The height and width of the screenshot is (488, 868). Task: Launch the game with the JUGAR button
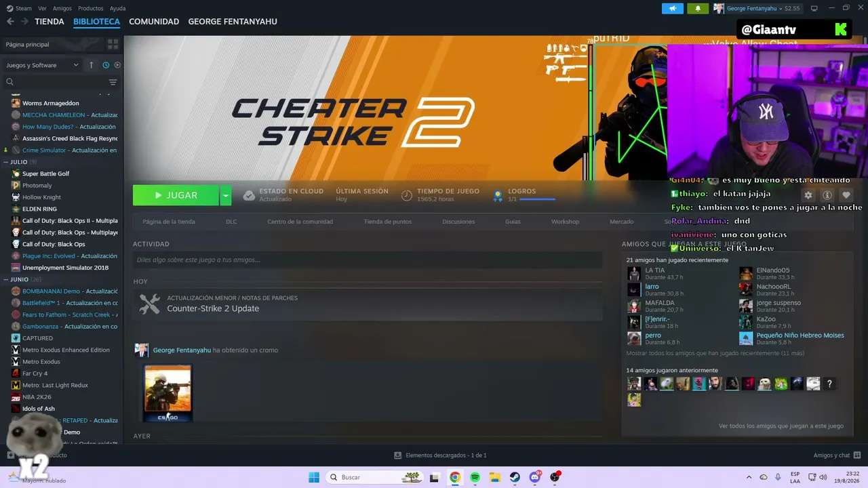[176, 195]
